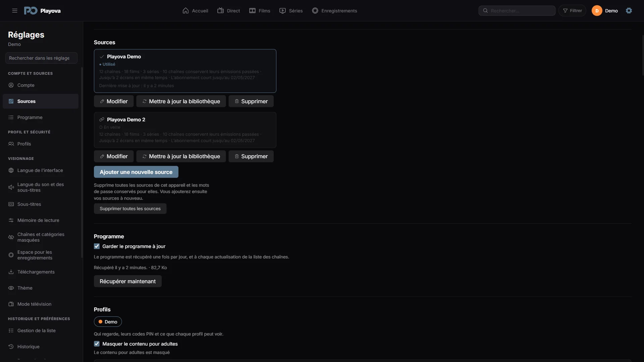Toggle Masquer le contenu pour adultes
The height and width of the screenshot is (362, 644).
[97, 344]
